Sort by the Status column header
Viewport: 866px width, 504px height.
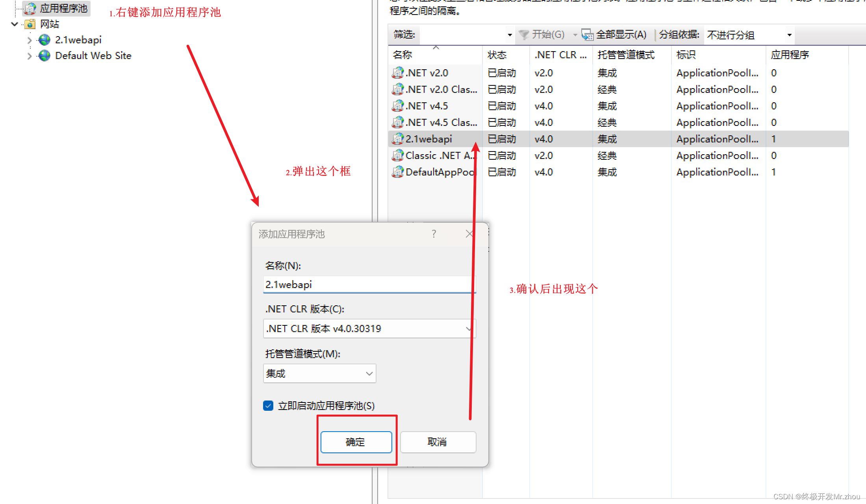(x=506, y=55)
